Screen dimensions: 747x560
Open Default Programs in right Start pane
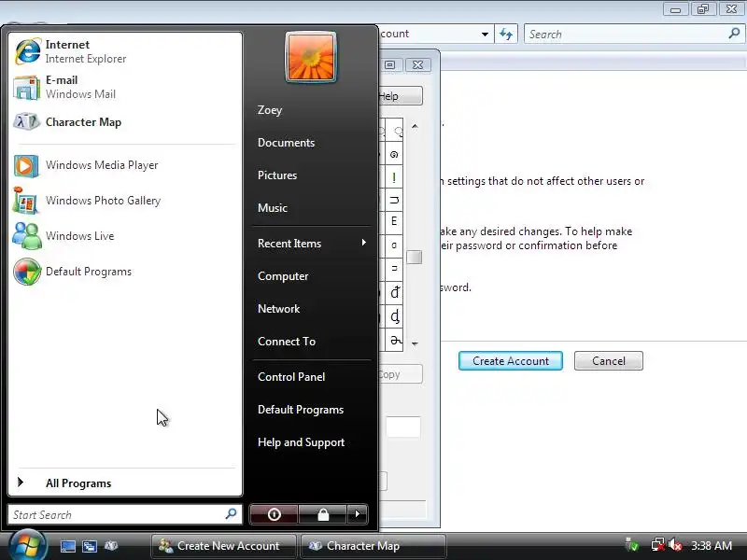point(301,410)
